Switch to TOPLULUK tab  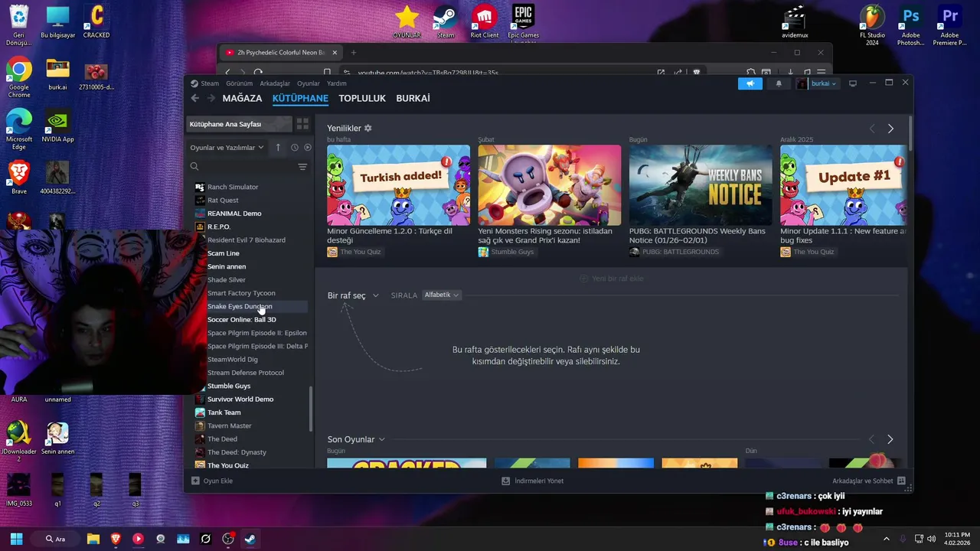click(362, 98)
